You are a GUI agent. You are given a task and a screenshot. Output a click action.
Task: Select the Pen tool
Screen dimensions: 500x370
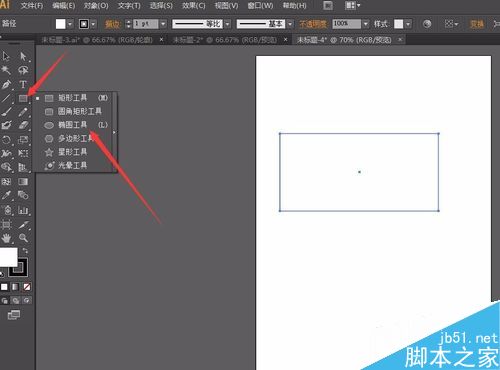[6, 84]
